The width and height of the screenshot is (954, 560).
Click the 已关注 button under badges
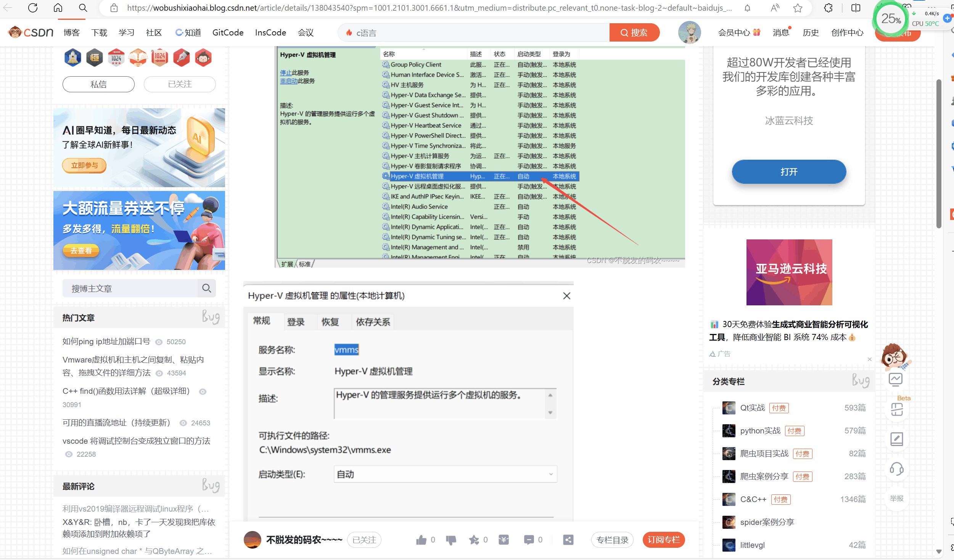click(180, 84)
